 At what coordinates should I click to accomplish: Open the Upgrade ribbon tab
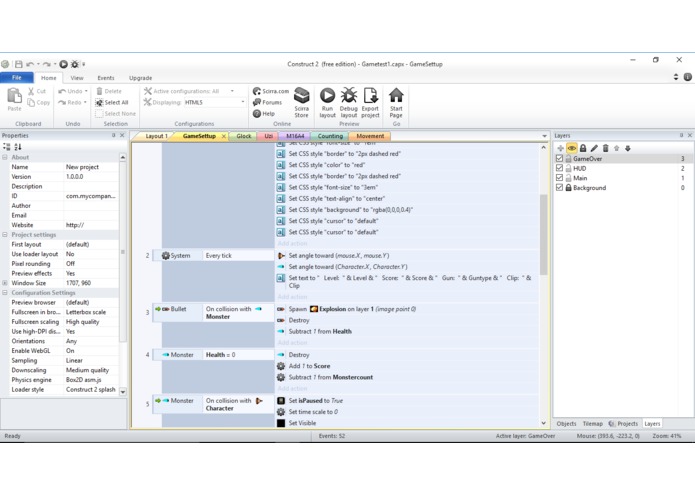click(141, 78)
